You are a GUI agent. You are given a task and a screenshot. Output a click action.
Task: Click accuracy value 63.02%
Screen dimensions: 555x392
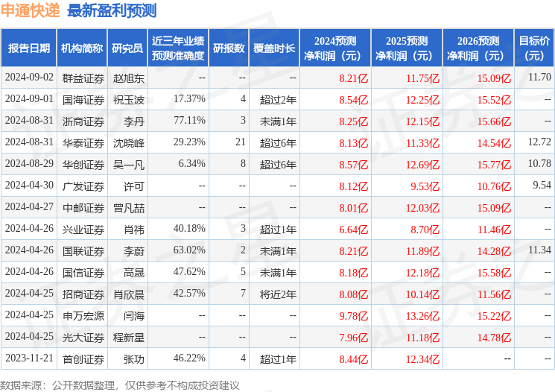pos(189,250)
